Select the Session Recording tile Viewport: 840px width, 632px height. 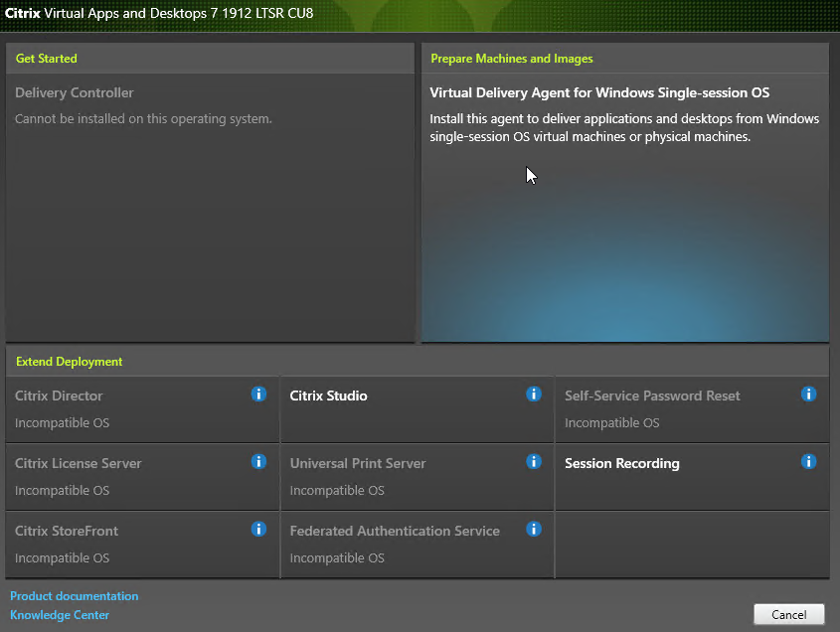(692, 477)
